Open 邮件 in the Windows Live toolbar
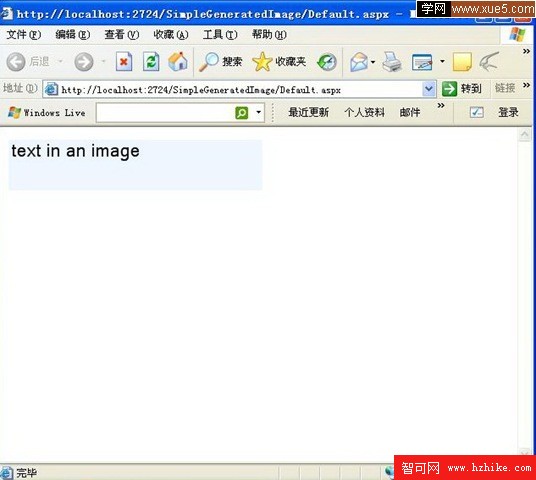Viewport: 536px width, 480px height. (x=410, y=112)
